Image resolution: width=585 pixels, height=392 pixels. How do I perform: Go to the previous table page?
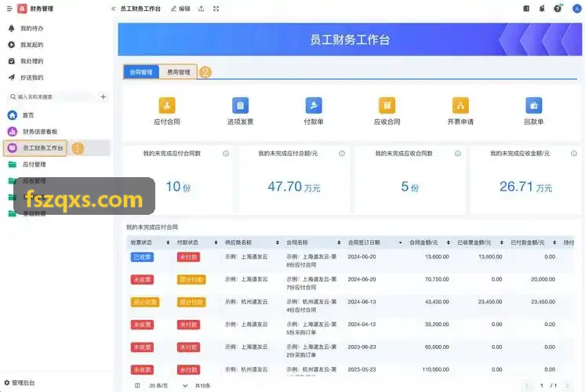pyautogui.click(x=527, y=386)
